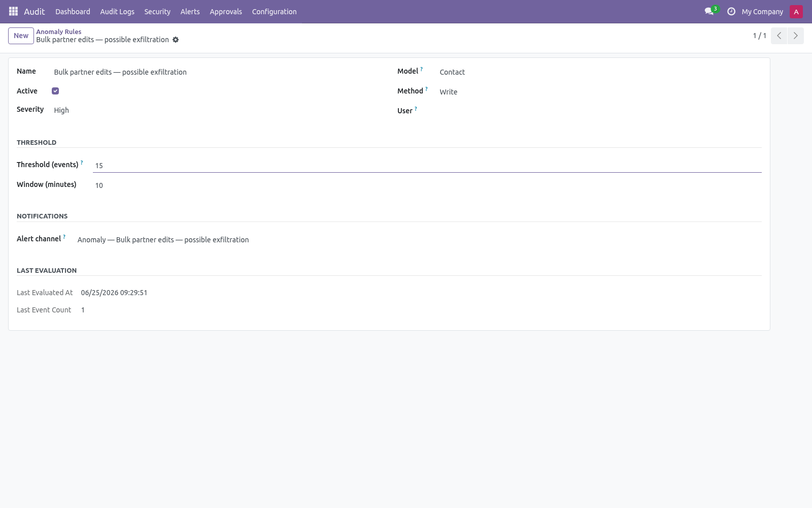Open the Security menu
The image size is (812, 508).
[x=157, y=12]
